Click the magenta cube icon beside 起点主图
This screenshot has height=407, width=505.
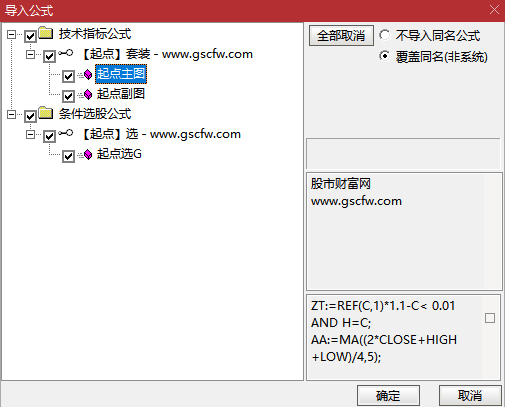point(88,75)
